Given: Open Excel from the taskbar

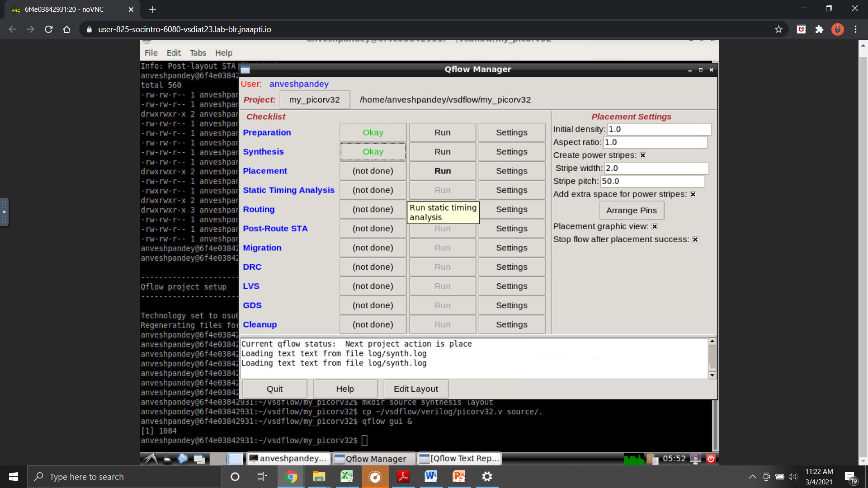Looking at the screenshot, I should pyautogui.click(x=347, y=477).
